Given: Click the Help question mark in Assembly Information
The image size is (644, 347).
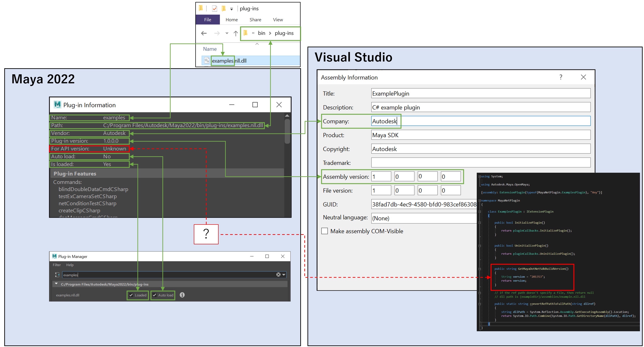Looking at the screenshot, I should click(561, 77).
